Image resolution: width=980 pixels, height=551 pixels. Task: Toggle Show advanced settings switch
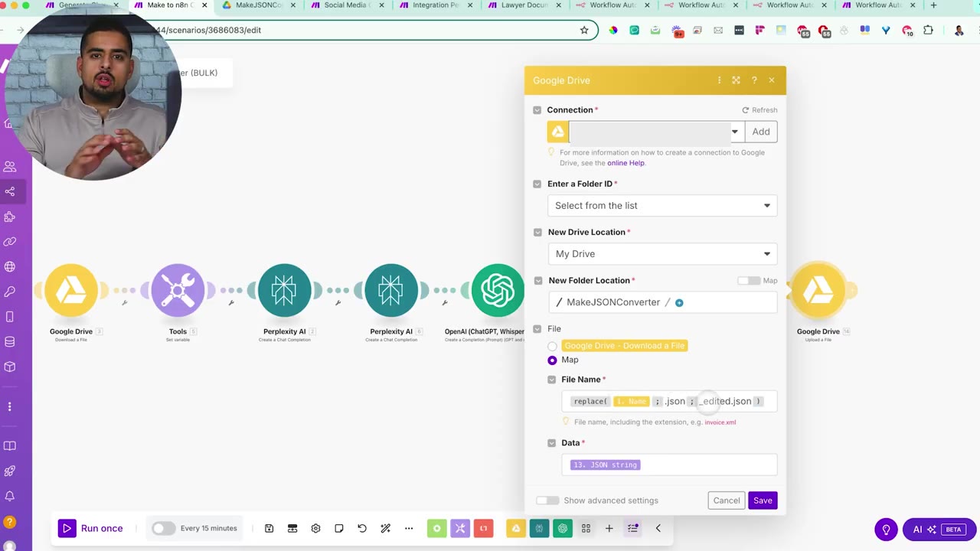[x=547, y=500]
